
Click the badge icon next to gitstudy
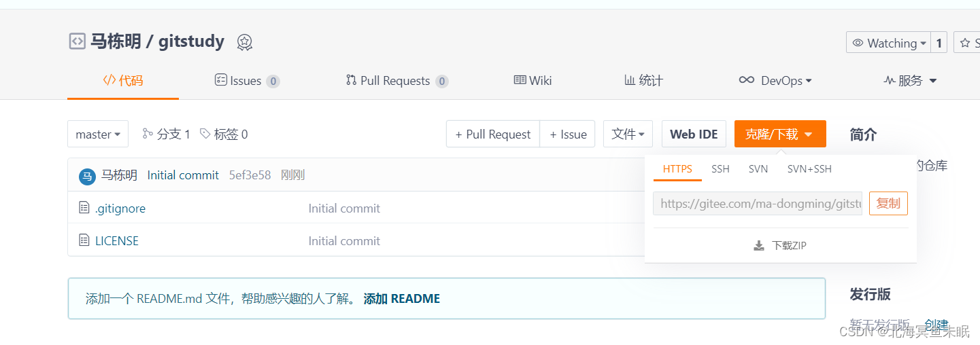pyautogui.click(x=245, y=42)
